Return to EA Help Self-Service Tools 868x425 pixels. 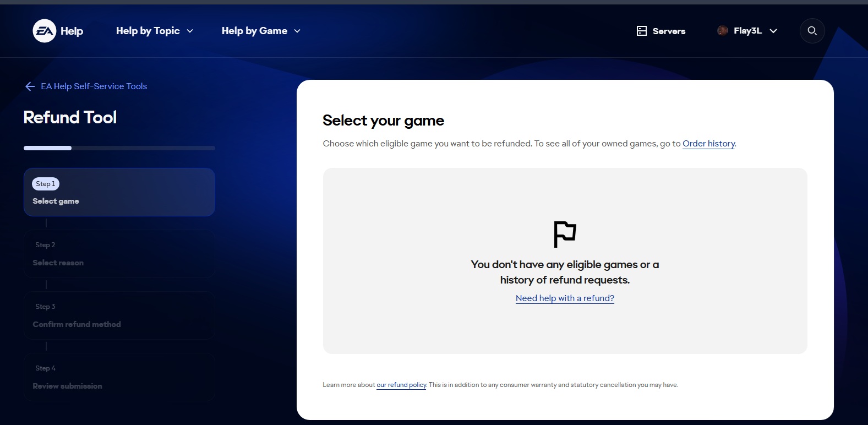pyautogui.click(x=94, y=86)
